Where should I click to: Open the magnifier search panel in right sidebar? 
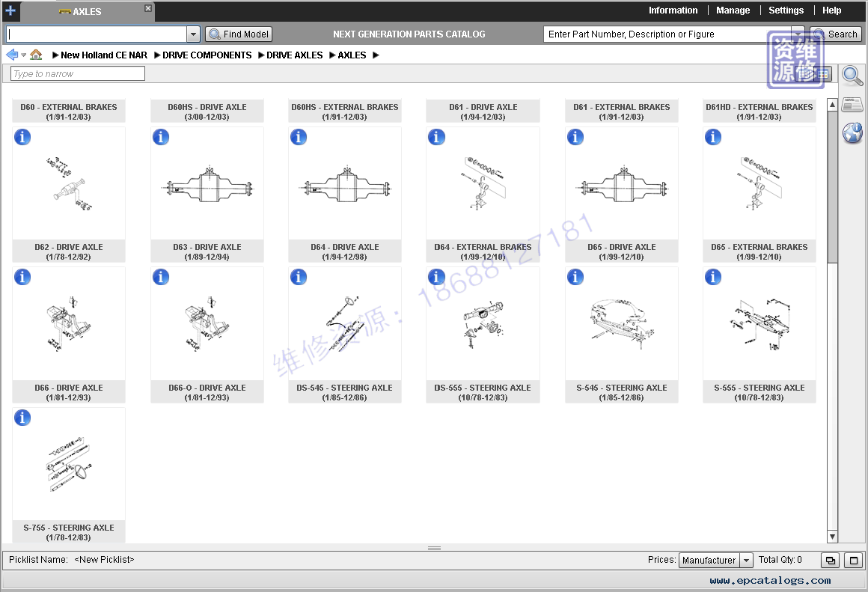point(852,75)
